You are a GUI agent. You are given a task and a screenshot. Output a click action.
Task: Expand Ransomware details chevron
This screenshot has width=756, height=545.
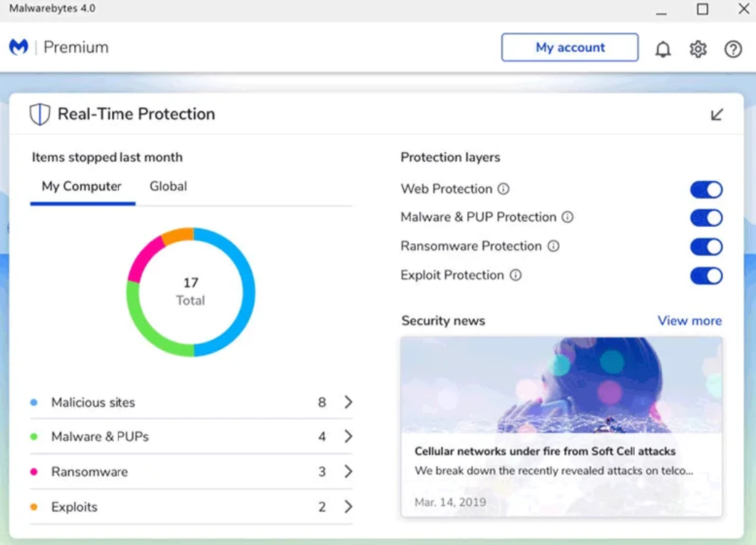pos(348,472)
